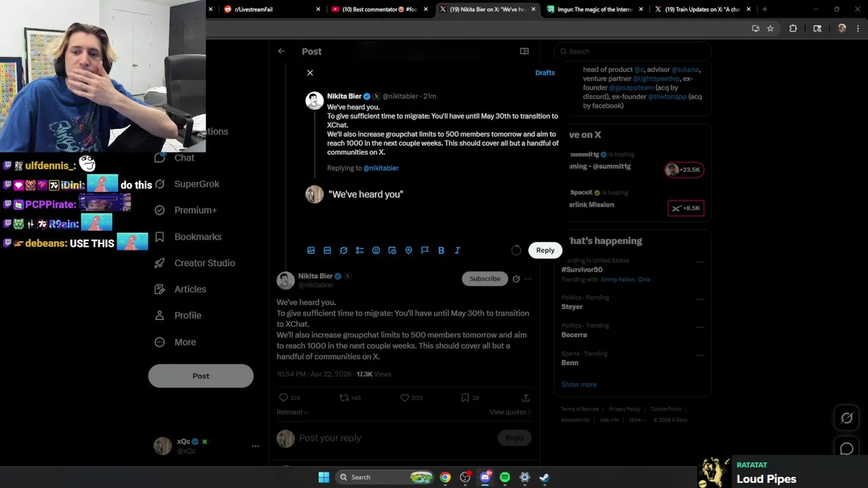Open View quotes link
868x488 pixels.
pos(510,412)
